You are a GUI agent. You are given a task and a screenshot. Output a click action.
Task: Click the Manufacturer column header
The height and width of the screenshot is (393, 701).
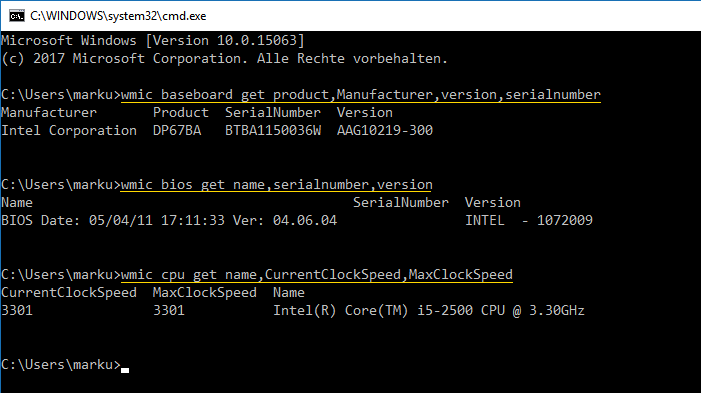point(49,113)
